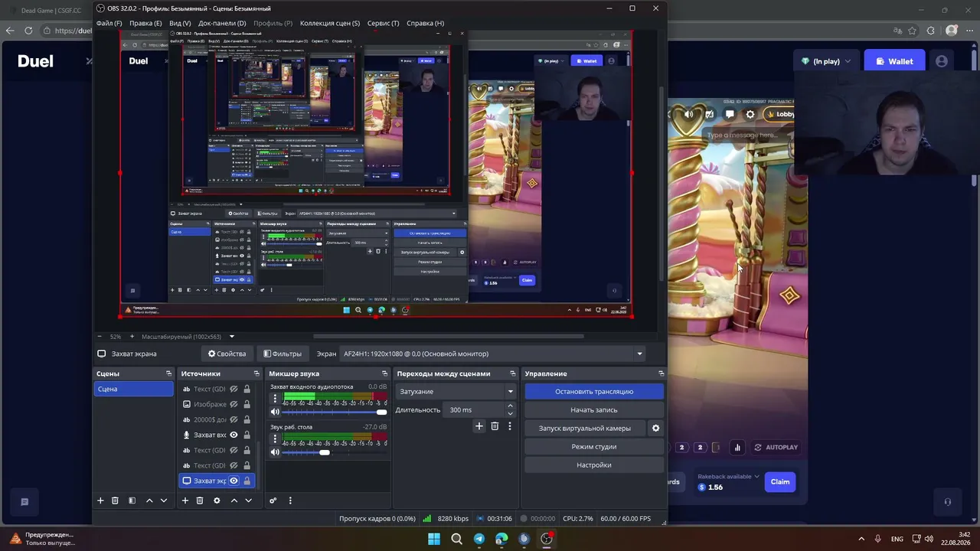This screenshot has width=980, height=551.
Task: Open the Док-панели (D) menu
Action: (x=222, y=23)
